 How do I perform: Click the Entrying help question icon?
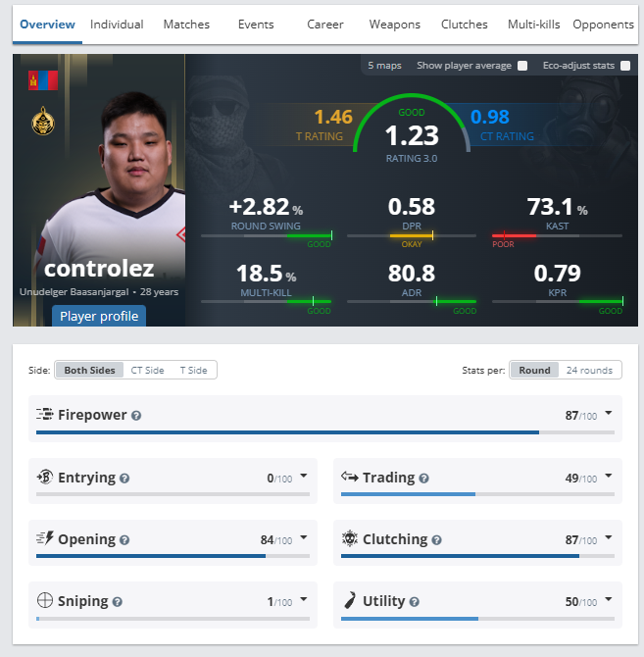coord(124,479)
